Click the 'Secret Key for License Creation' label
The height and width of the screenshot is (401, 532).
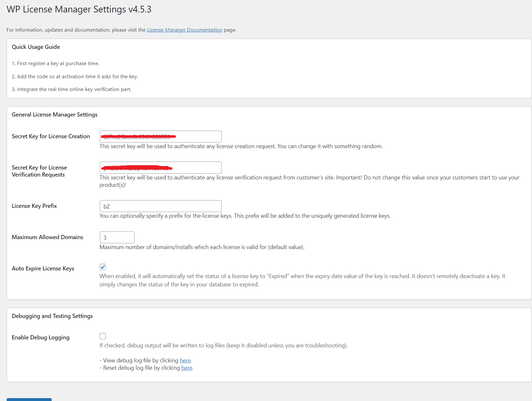point(51,136)
